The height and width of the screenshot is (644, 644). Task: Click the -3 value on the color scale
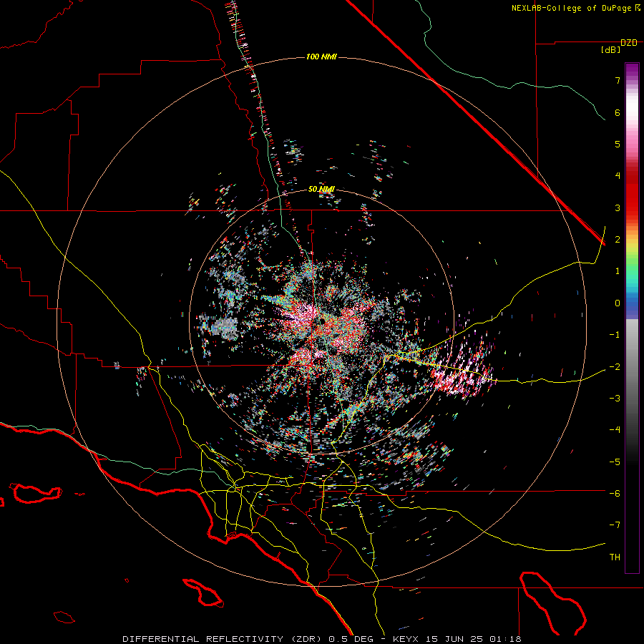615,398
